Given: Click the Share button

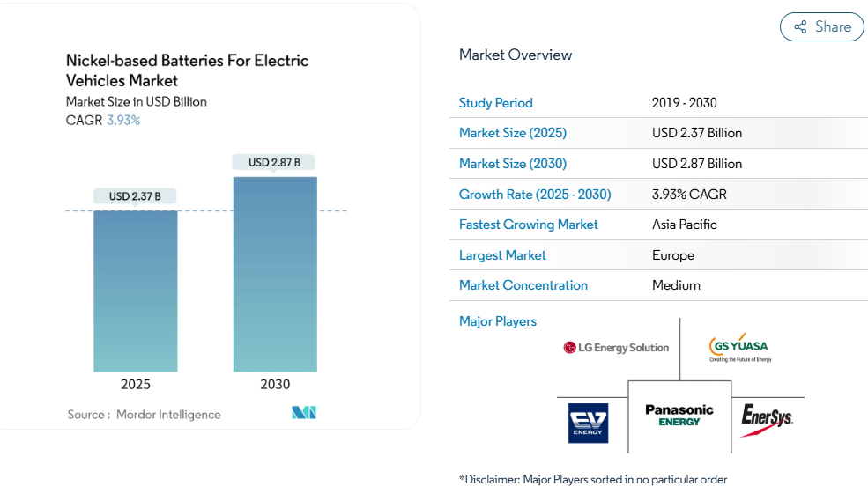Looking at the screenshot, I should (821, 27).
